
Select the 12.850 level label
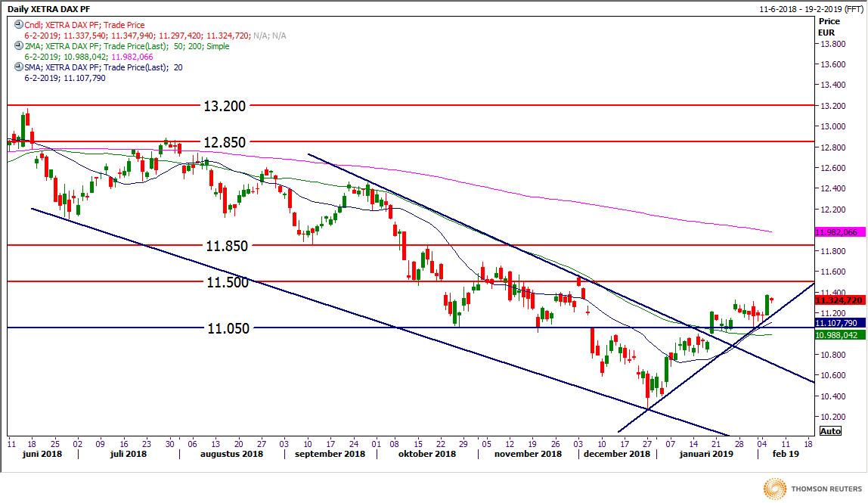point(225,142)
